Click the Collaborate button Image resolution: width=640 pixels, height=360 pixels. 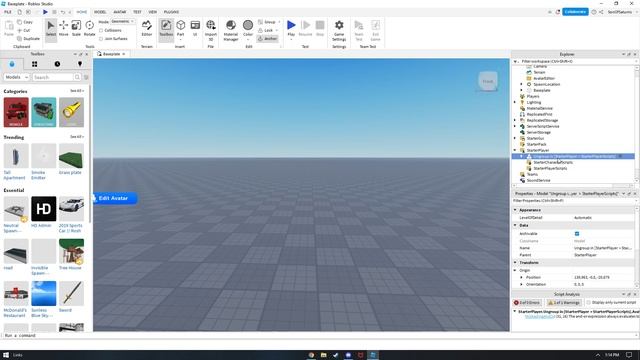click(575, 12)
